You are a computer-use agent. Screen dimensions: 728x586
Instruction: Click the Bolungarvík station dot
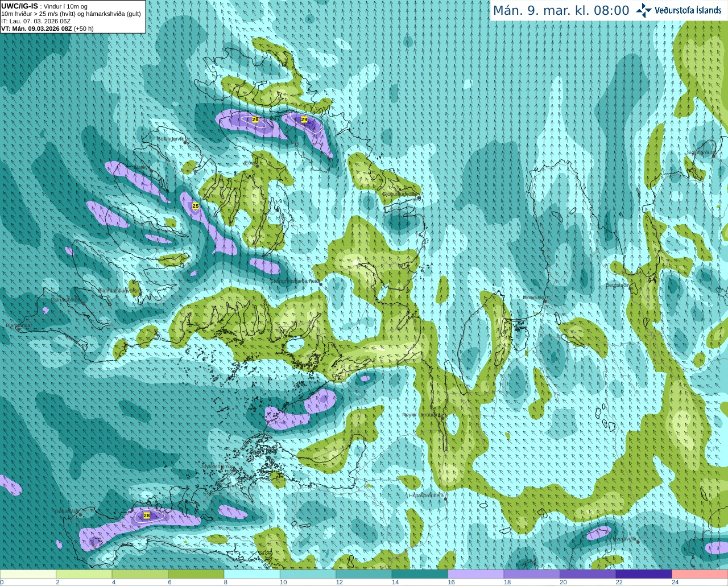coord(185,142)
